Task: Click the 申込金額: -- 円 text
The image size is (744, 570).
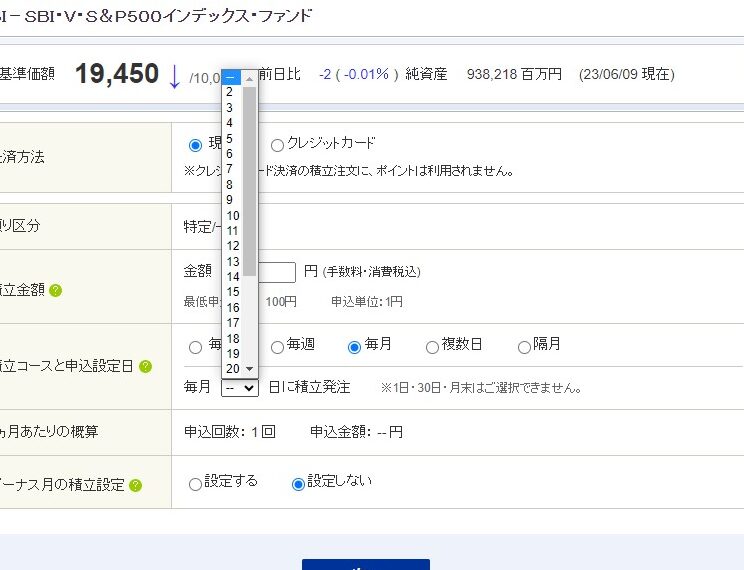Action: 356,432
